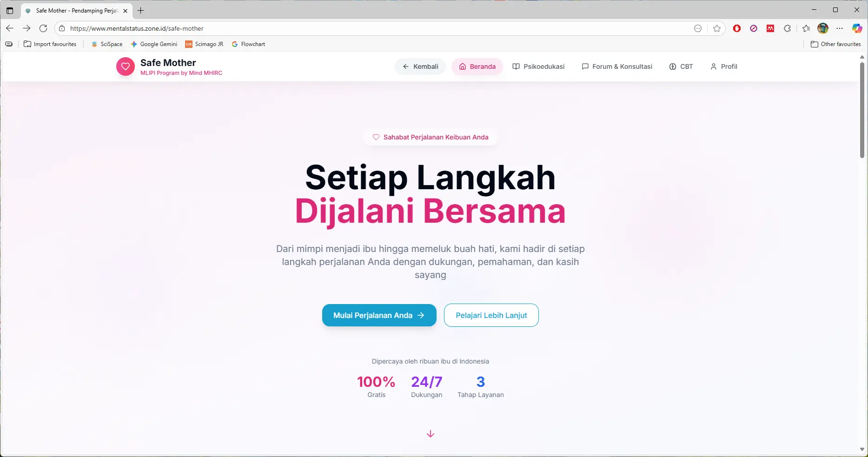Select the CBT navigation item
Viewport: 868px width, 457px height.
[x=681, y=66]
